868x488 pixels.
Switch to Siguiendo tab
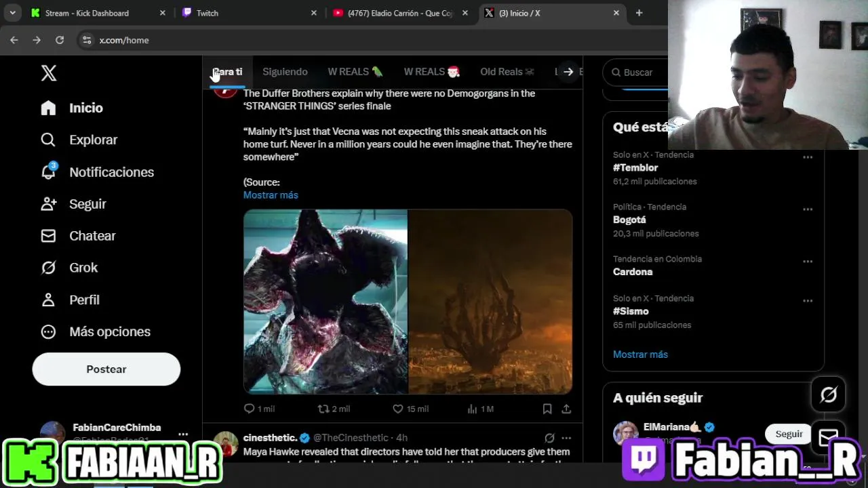pos(285,72)
